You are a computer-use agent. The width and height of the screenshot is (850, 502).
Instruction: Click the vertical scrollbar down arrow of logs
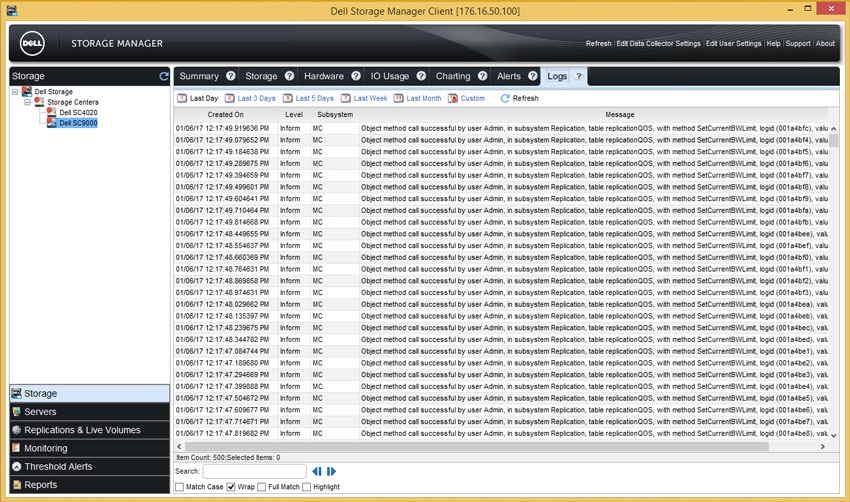[x=834, y=435]
